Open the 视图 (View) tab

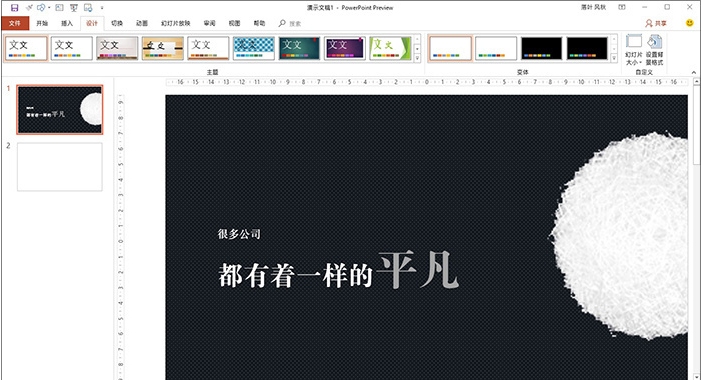coord(234,23)
